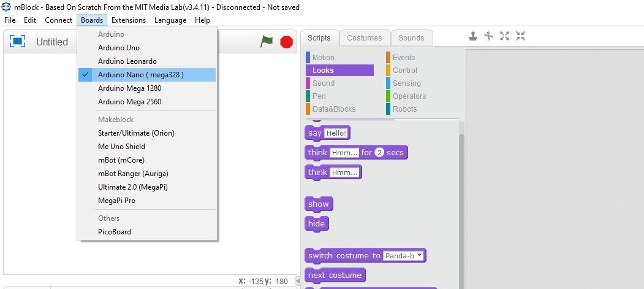Choose Arduino Uno board
Image resolution: width=644 pixels, height=289 pixels.
pyautogui.click(x=147, y=48)
